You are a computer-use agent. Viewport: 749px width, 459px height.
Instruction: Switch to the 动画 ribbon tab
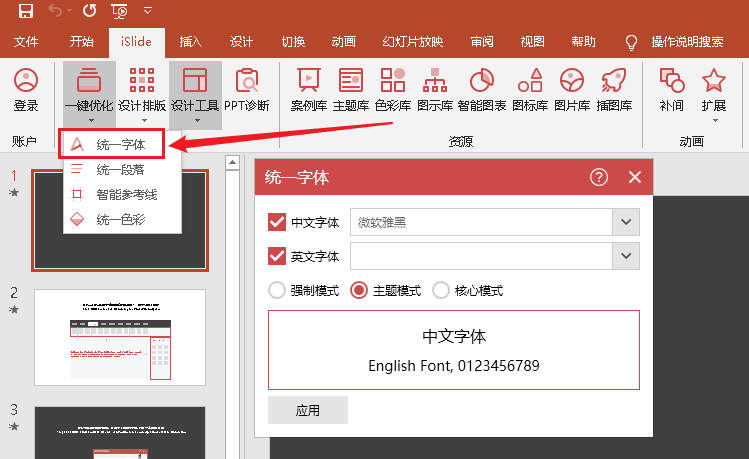click(343, 42)
